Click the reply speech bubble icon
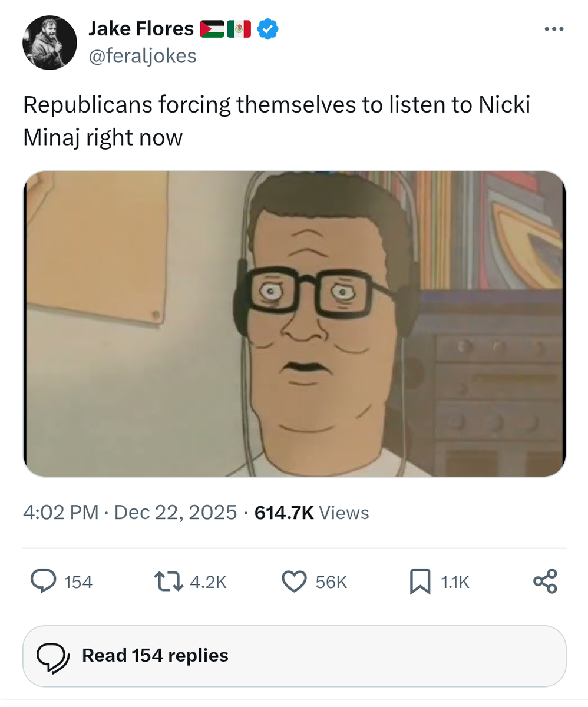 click(x=43, y=582)
